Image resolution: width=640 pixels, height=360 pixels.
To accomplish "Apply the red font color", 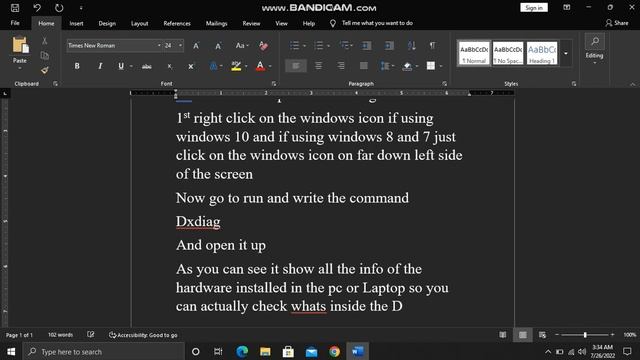I will point(260,66).
